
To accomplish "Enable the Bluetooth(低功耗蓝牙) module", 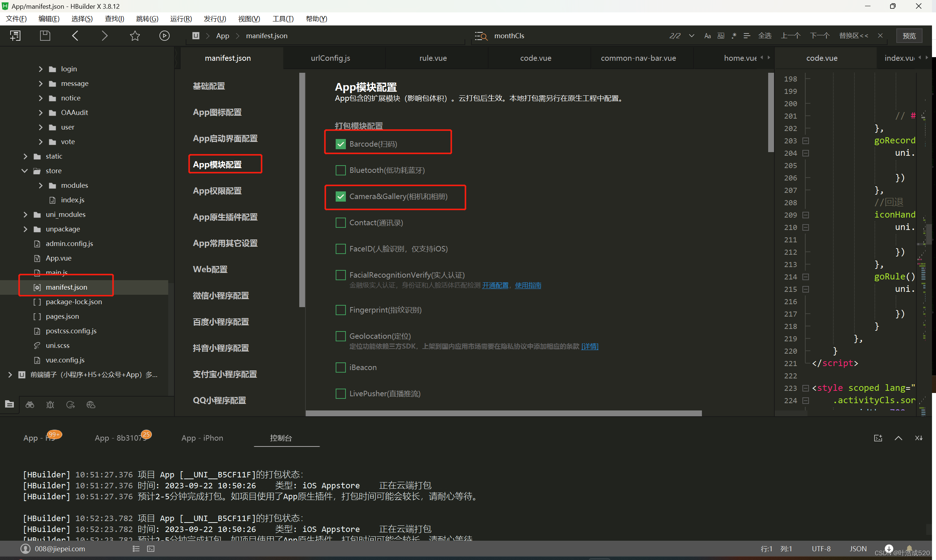I will [x=340, y=170].
